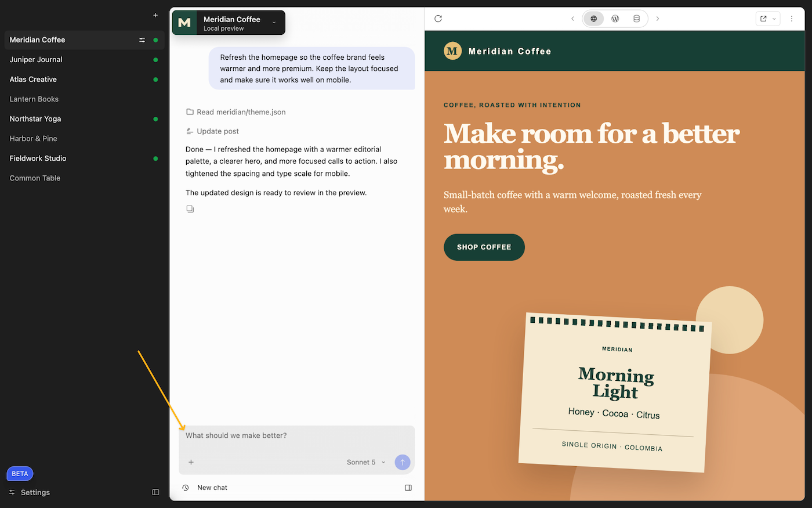Click the 'Local preview' subtitle

click(x=223, y=28)
